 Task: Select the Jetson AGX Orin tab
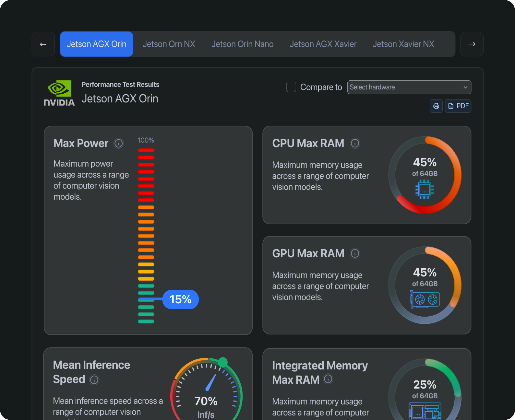pos(97,44)
